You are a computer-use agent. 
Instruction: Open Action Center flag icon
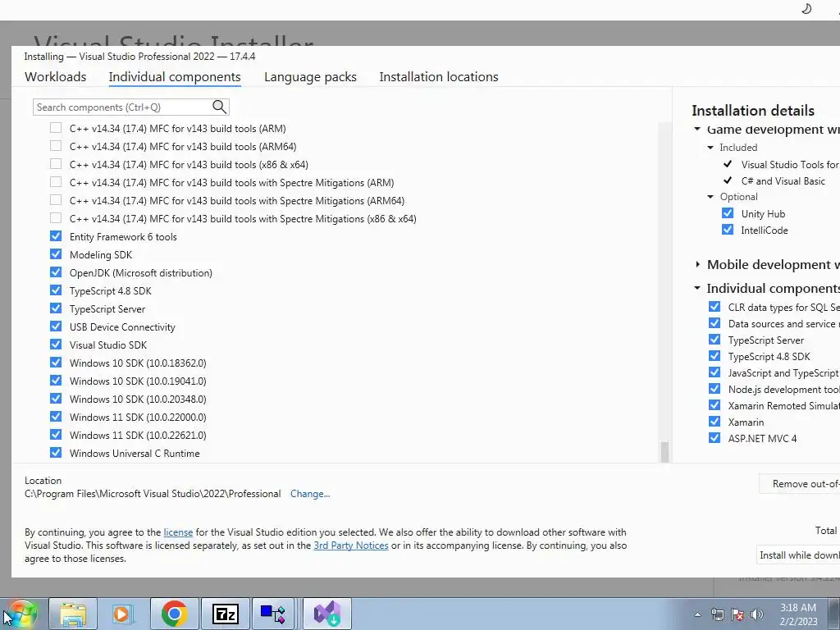(x=737, y=614)
